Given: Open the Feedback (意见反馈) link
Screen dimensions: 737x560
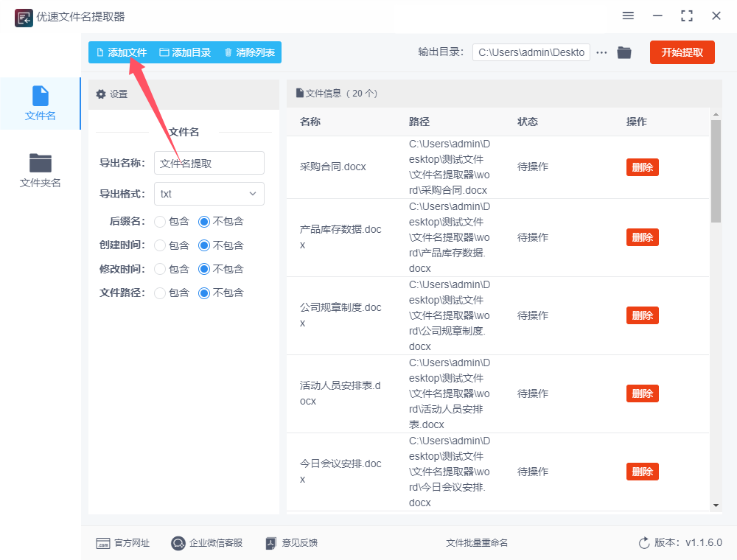Looking at the screenshot, I should tap(291, 543).
